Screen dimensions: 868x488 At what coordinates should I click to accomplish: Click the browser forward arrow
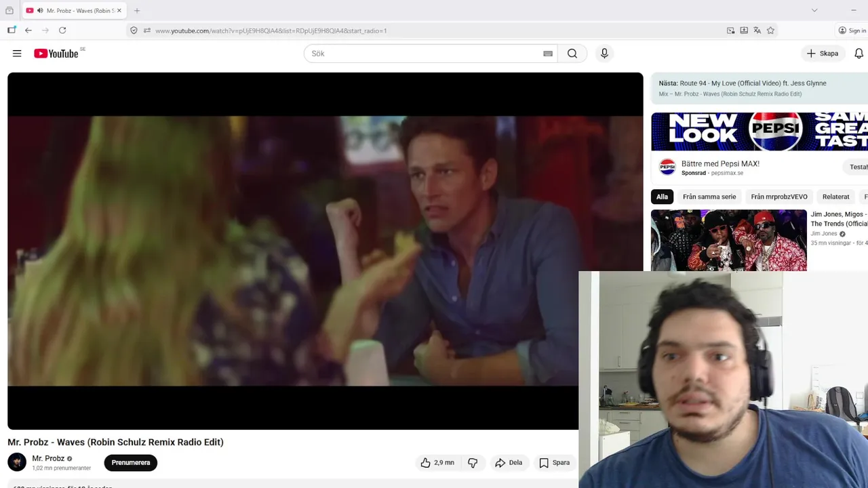click(45, 30)
